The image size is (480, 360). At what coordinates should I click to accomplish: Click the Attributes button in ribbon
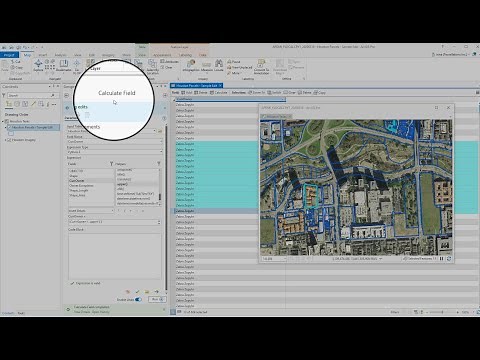169,62
